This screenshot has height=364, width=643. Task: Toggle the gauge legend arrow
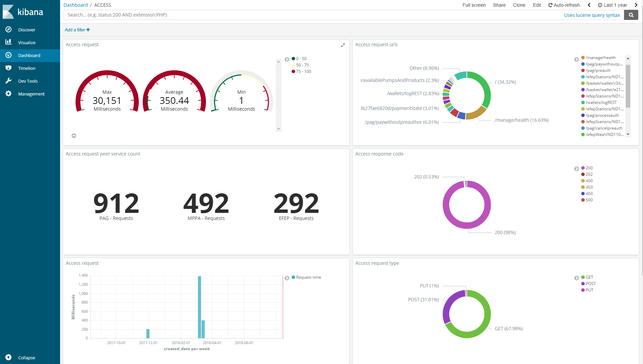click(287, 59)
